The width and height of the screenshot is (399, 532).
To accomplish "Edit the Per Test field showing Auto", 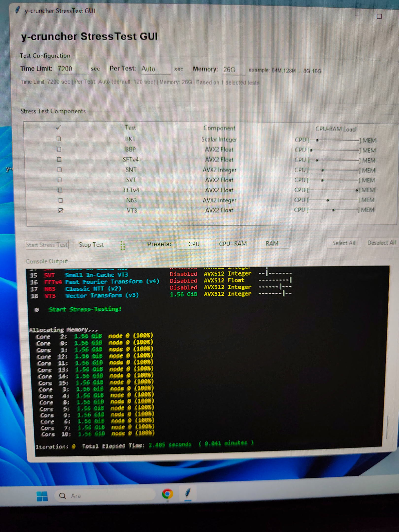I will coord(155,69).
